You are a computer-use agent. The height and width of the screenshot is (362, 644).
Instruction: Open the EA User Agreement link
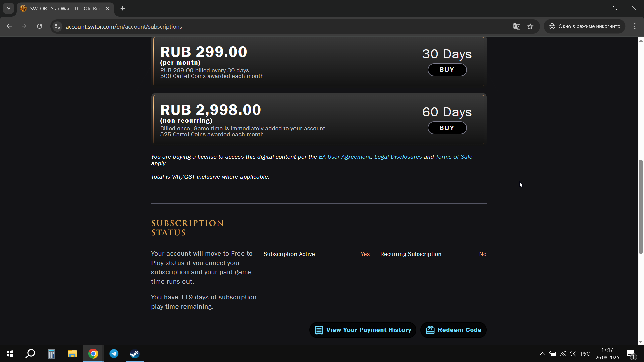click(345, 157)
